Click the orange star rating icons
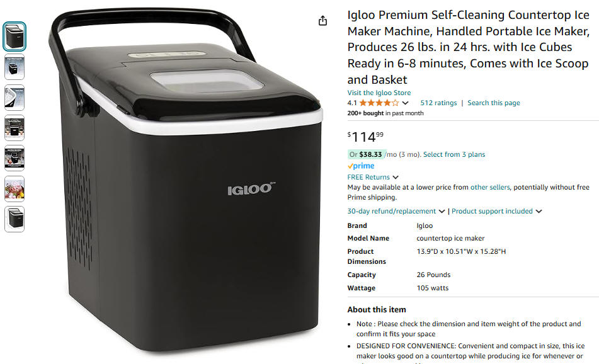The height and width of the screenshot is (364, 599). click(379, 103)
